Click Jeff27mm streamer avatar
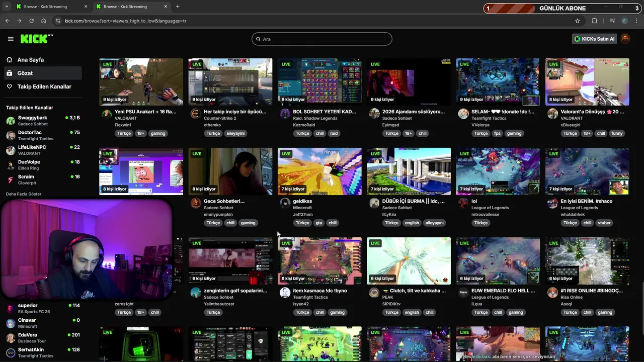 click(285, 203)
